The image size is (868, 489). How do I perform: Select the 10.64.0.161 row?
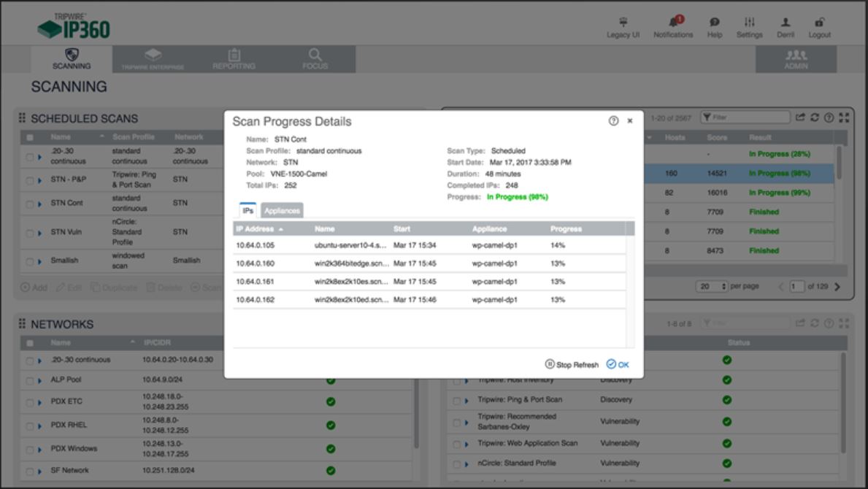coord(429,282)
